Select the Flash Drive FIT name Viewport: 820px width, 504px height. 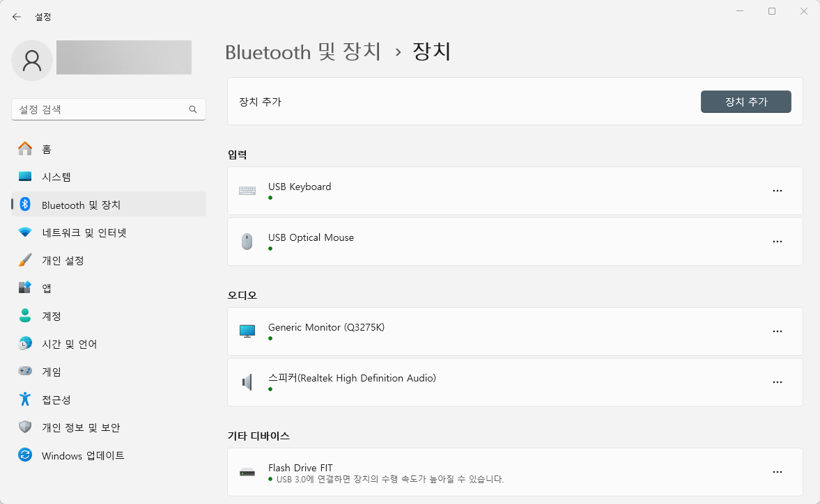301,467
